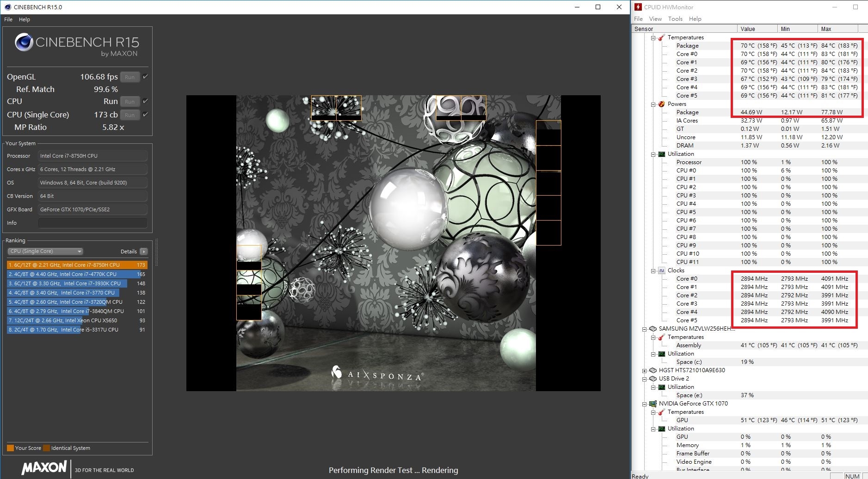868x479 pixels.
Task: Open the CPU (Single Core) ranking dropdown
Action: [x=45, y=251]
